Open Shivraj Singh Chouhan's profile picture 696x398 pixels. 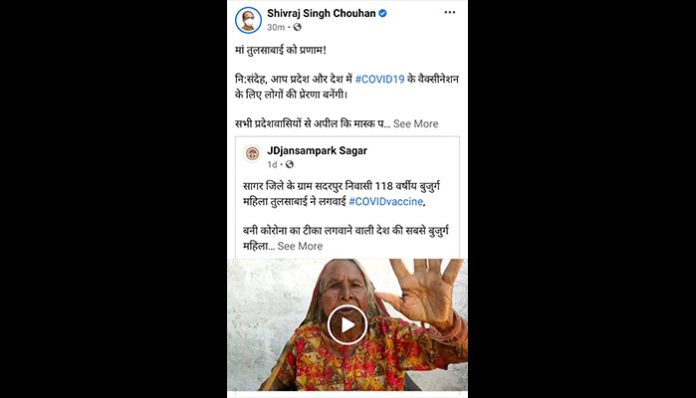(248, 20)
